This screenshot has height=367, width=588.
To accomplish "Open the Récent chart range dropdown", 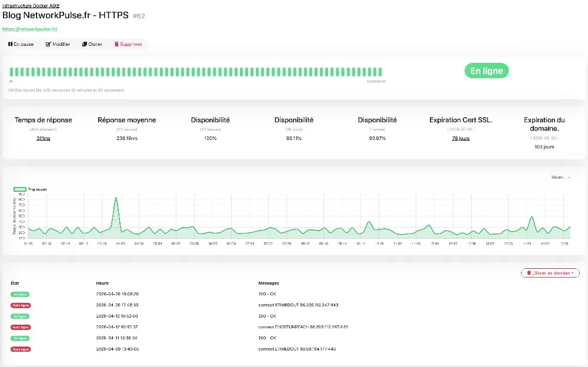I will pyautogui.click(x=560, y=177).
